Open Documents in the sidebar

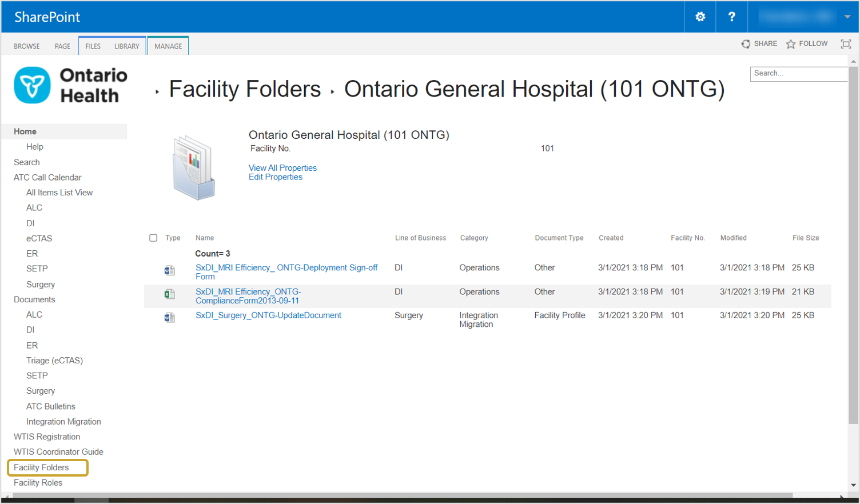pyautogui.click(x=34, y=299)
